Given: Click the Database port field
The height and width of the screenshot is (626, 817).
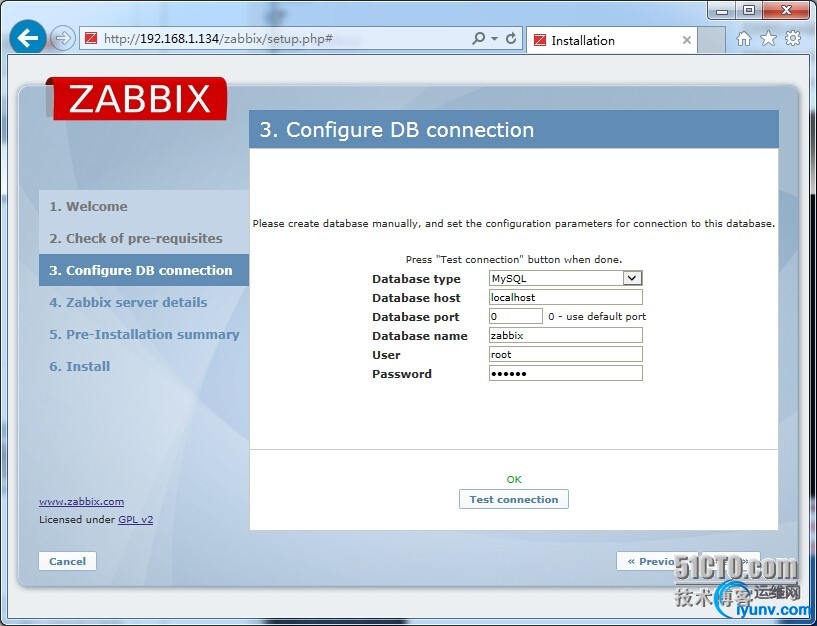Looking at the screenshot, I should pos(516,316).
